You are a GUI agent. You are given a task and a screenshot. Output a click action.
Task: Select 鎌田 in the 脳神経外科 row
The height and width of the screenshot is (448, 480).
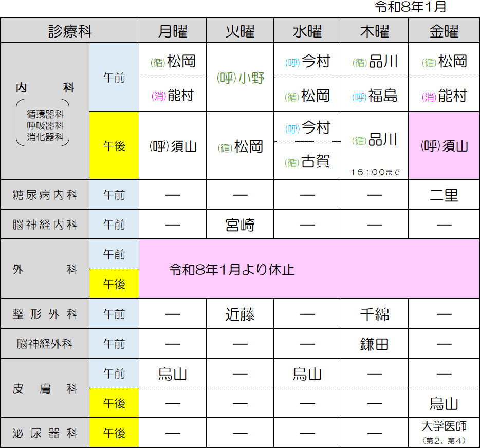pyautogui.click(x=375, y=344)
